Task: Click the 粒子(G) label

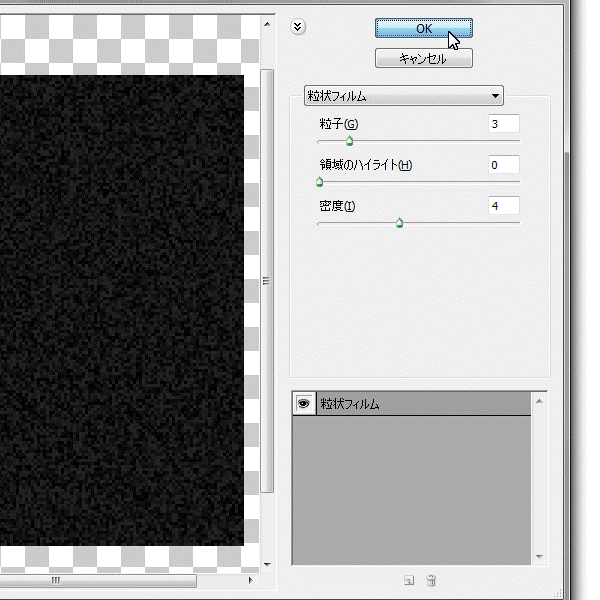Action: click(x=339, y=124)
